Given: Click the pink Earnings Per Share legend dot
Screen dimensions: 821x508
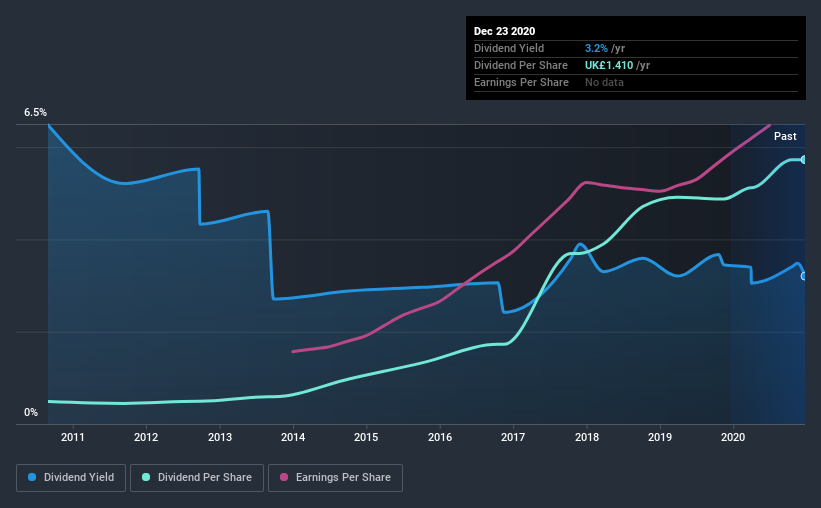Looking at the screenshot, I should point(284,477).
